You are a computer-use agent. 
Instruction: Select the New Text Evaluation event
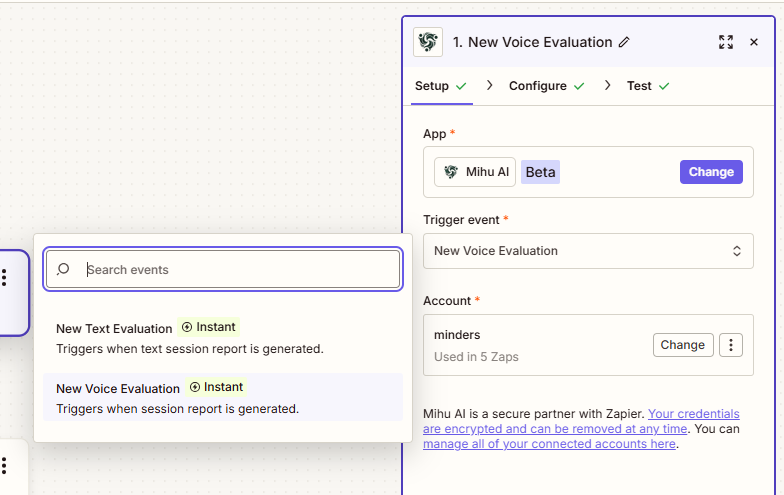pos(223,338)
